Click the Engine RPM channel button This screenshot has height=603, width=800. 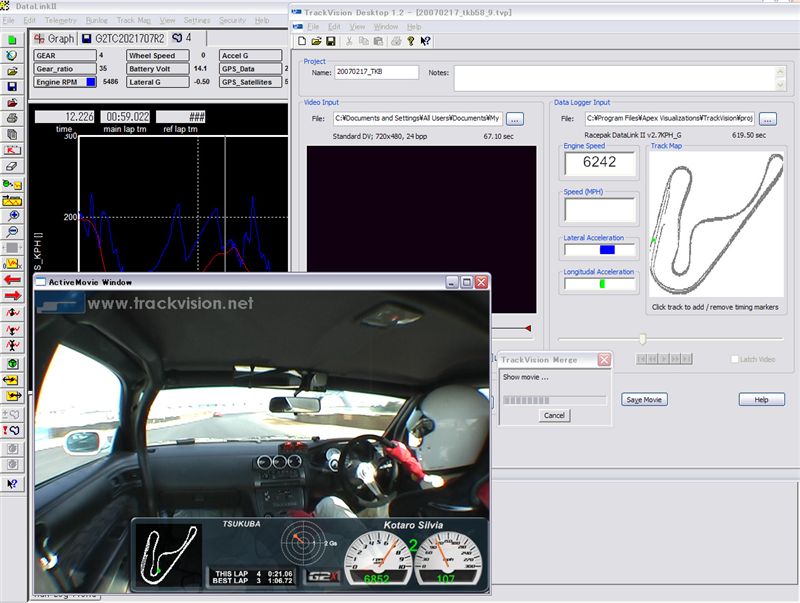[x=65, y=82]
